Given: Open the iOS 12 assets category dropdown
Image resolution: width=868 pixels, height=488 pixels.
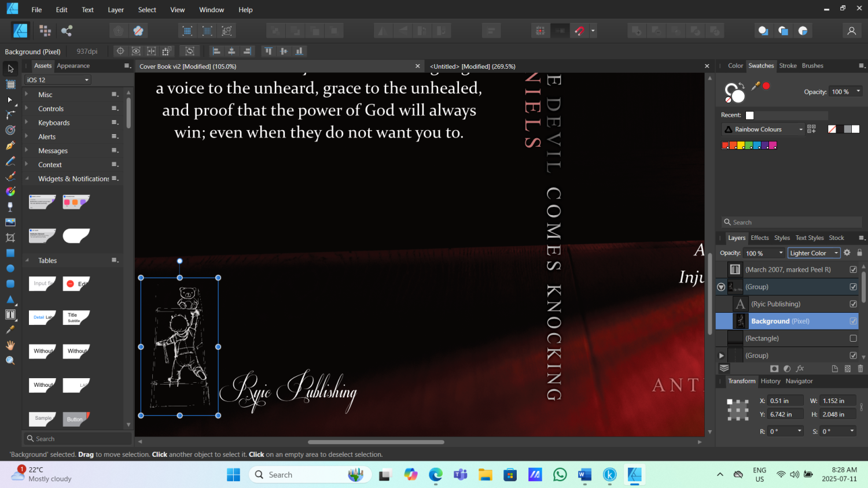Looking at the screenshot, I should click(58, 80).
